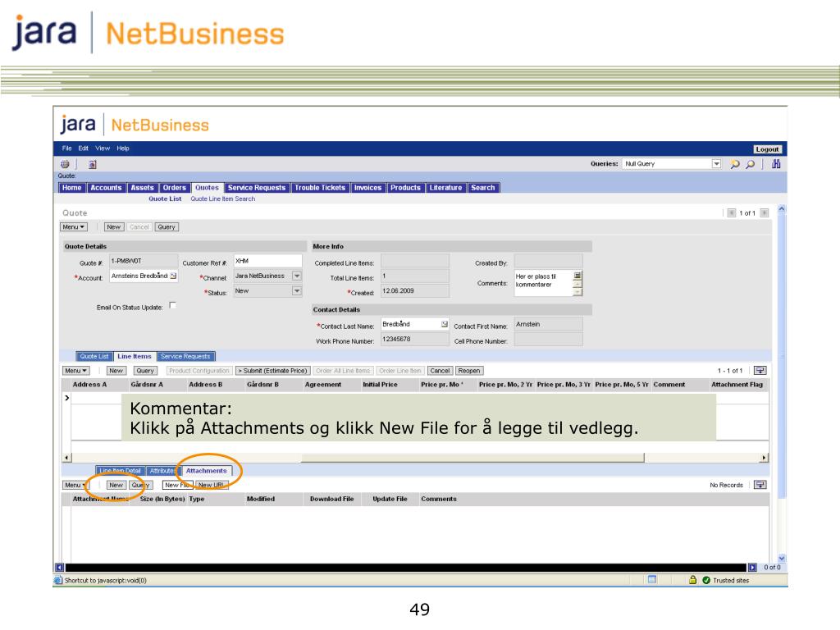Open the Status dropdown
840x630 pixels.
click(x=297, y=291)
